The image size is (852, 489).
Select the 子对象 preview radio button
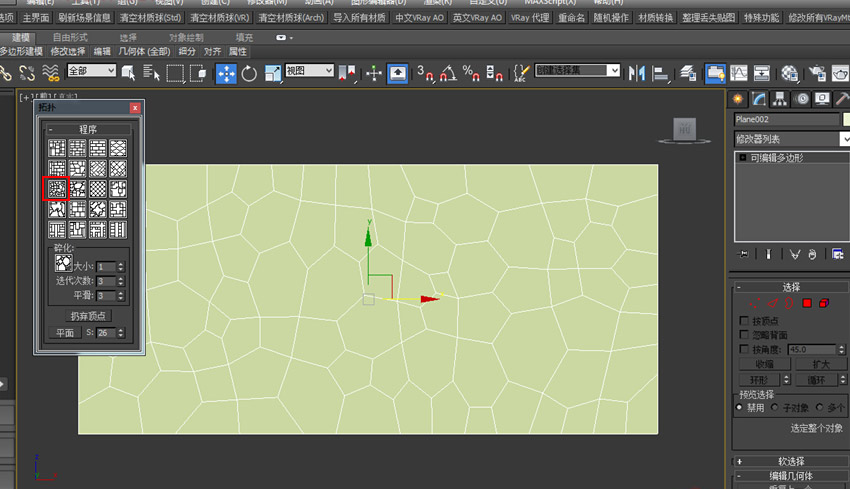tap(774, 407)
